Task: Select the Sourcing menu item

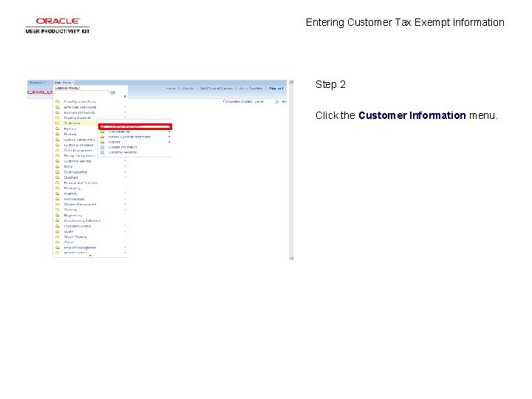Action: coord(70,210)
